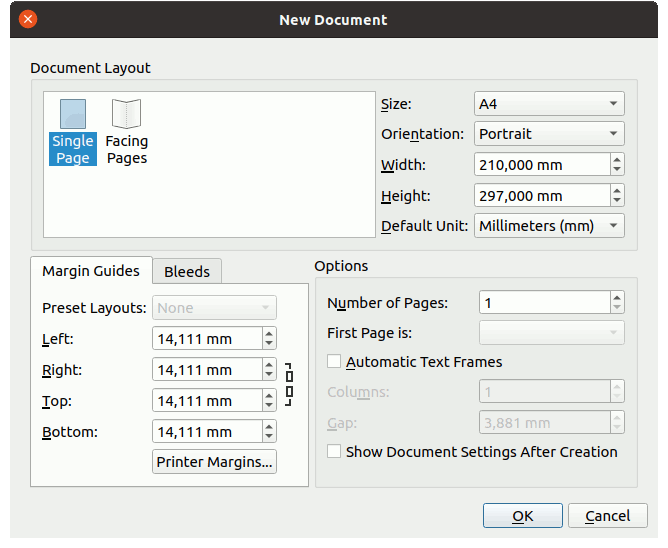
Task: Increase the Bottom margin with up arrow
Action: [x=269, y=427]
